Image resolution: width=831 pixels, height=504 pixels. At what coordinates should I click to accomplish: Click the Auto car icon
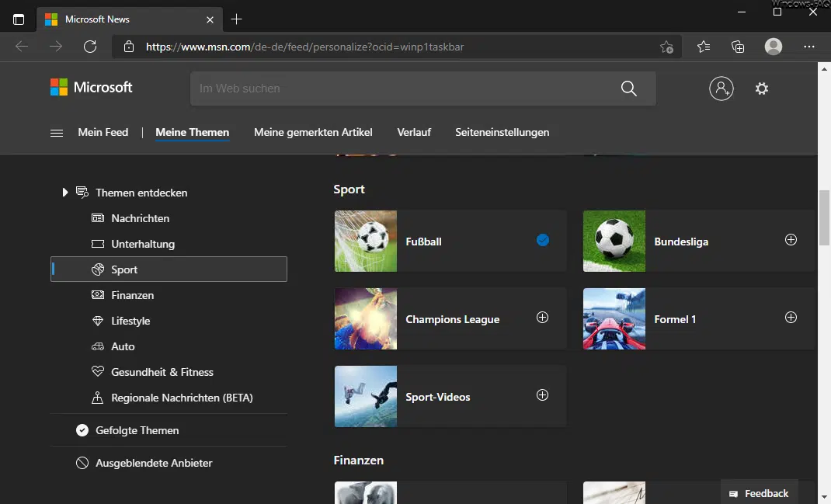pos(98,346)
